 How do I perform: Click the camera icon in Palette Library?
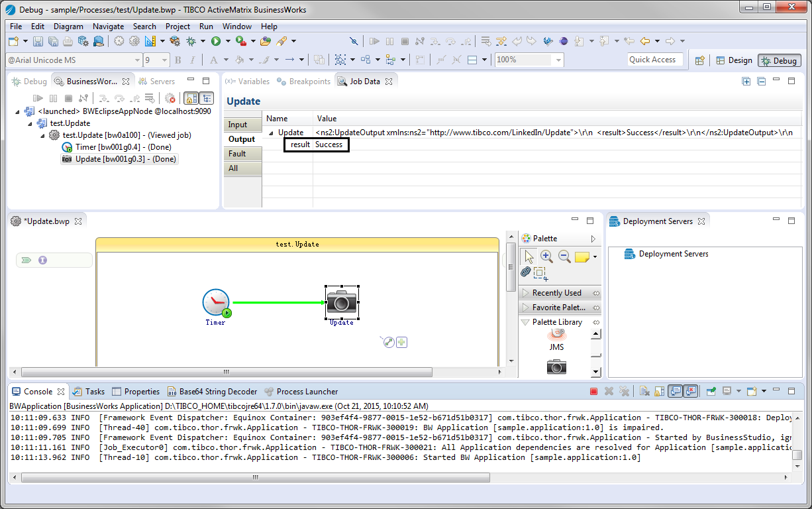556,367
